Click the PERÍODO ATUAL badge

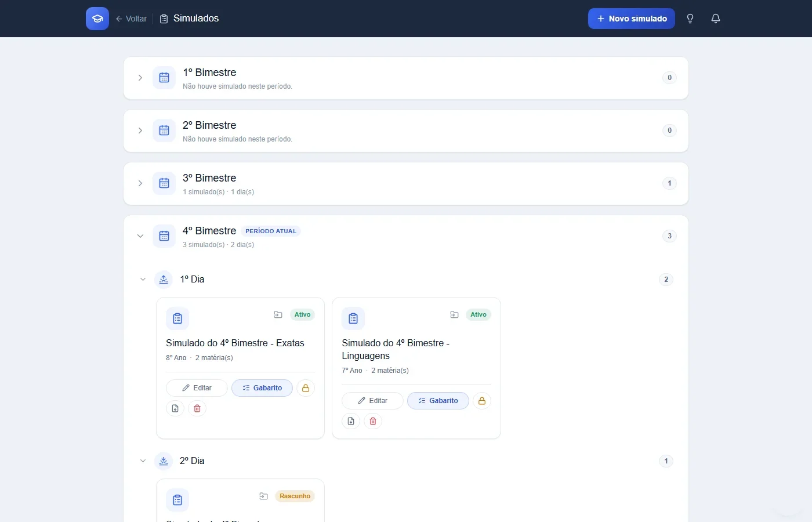[271, 231]
